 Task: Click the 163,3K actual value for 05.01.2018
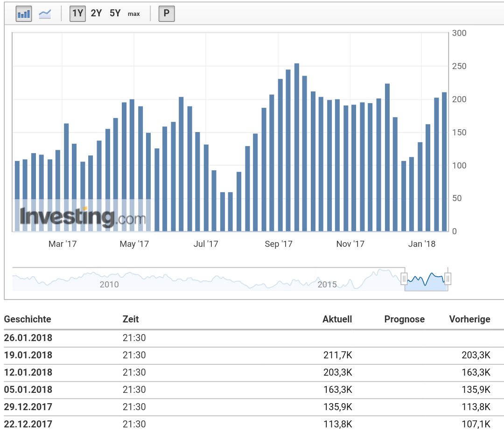[338, 390]
